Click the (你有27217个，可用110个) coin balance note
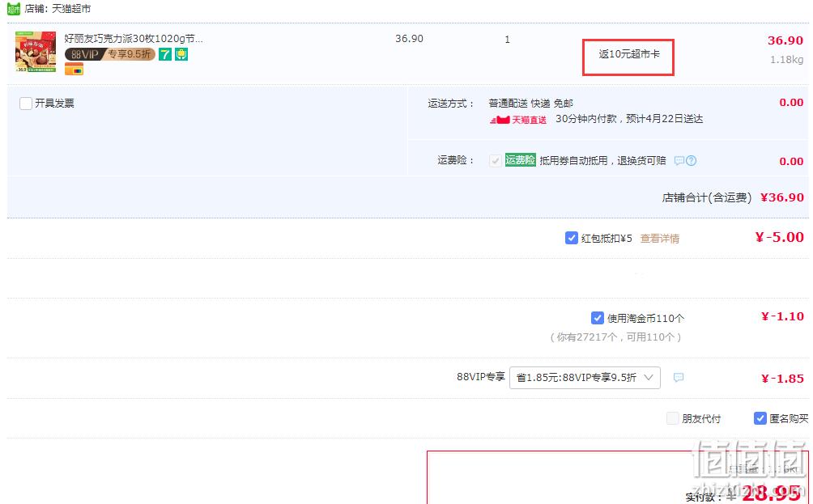Screen dimensions: 813x504 pyautogui.click(x=615, y=337)
